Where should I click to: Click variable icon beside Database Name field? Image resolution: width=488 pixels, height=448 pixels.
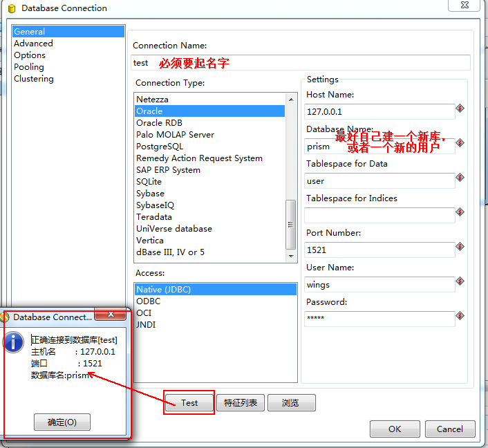coord(460,143)
